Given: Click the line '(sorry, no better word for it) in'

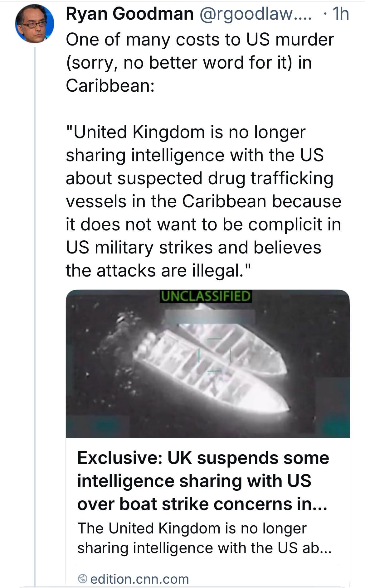Looking at the screenshot, I should (x=189, y=62).
